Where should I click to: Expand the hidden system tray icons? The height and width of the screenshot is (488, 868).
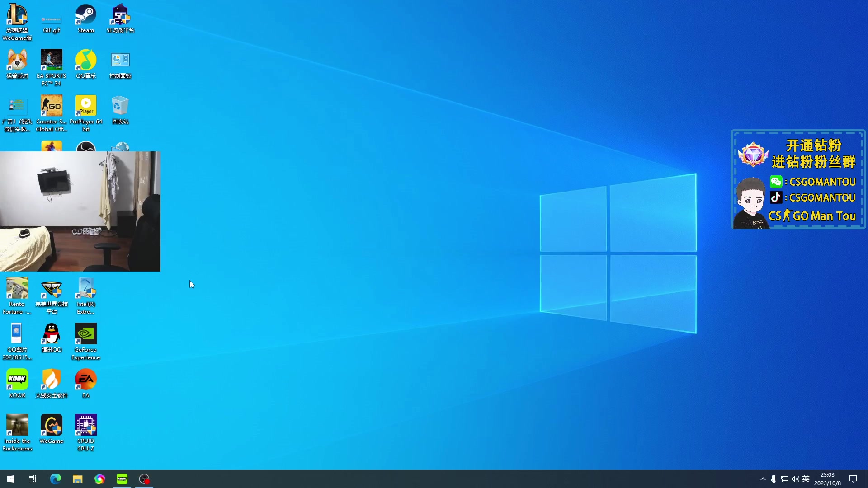click(x=763, y=479)
